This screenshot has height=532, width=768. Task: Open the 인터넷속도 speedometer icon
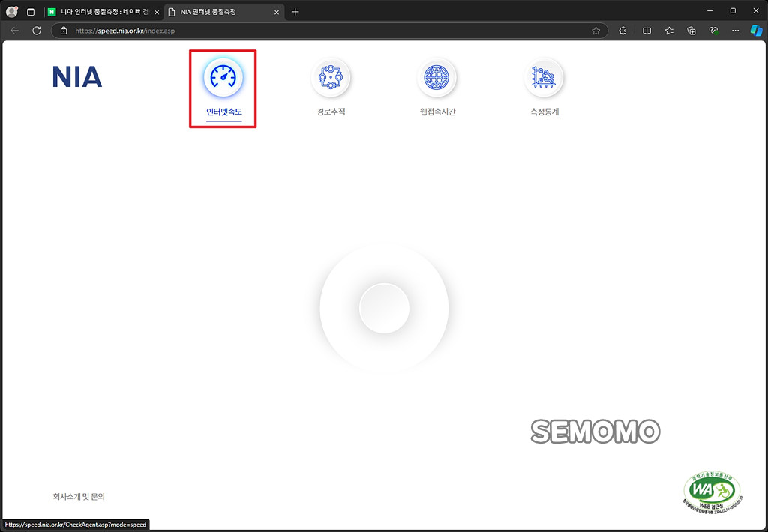pos(223,77)
